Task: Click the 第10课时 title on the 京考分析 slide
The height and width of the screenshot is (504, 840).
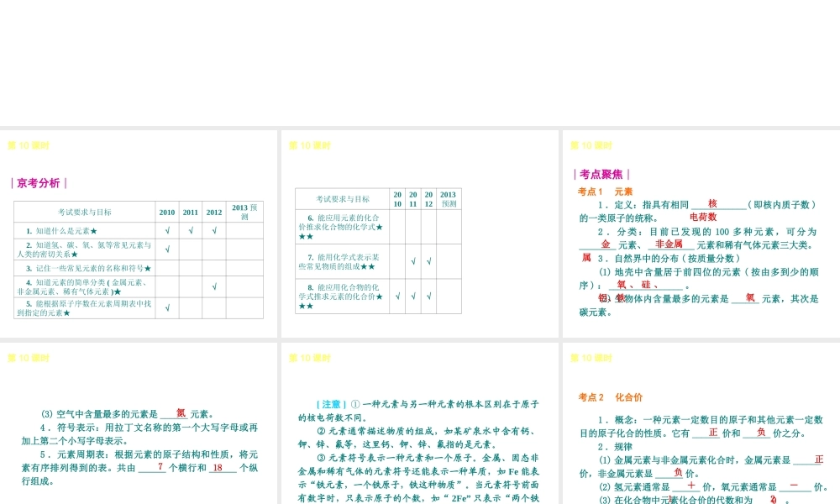Action: (x=29, y=145)
